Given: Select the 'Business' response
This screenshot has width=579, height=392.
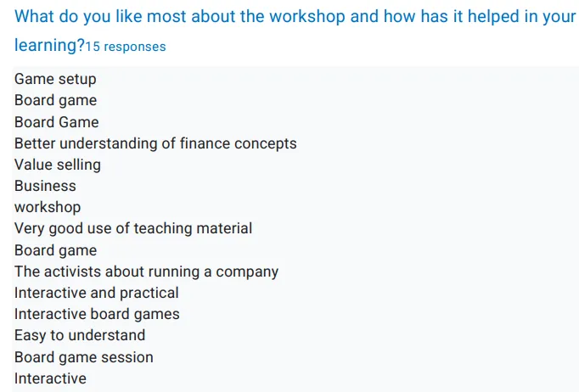Looking at the screenshot, I should click(x=45, y=186).
